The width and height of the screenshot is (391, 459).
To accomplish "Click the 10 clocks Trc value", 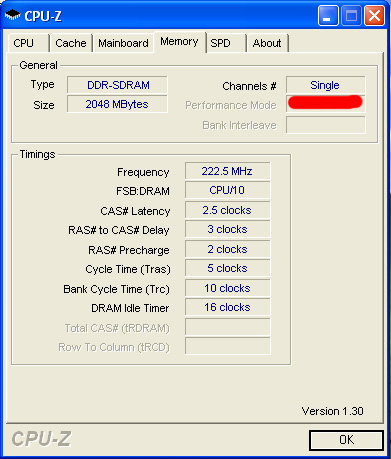I will (227, 288).
